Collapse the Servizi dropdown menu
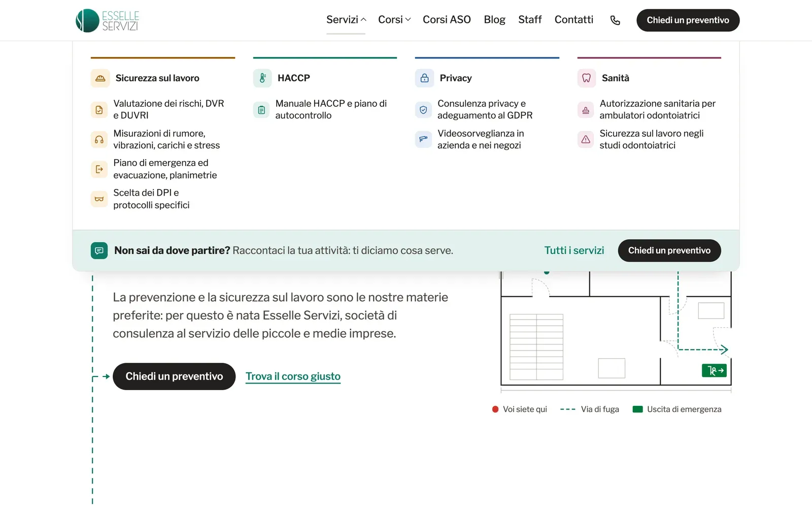This screenshot has height=508, width=812. click(346, 20)
